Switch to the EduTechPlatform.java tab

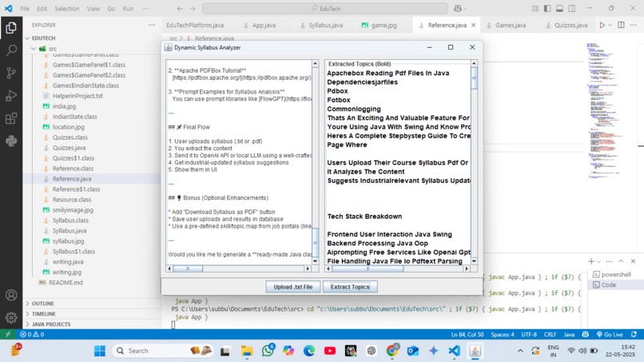tap(195, 25)
